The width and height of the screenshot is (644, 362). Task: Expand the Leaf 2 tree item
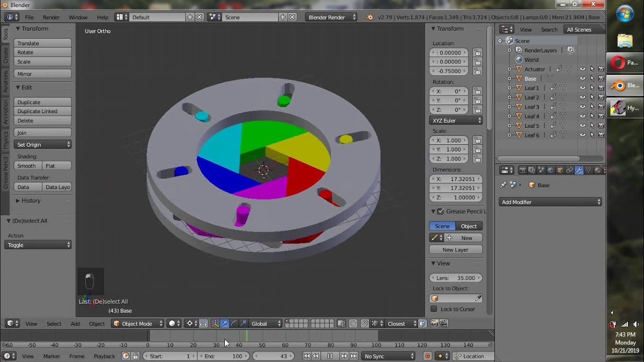point(509,98)
